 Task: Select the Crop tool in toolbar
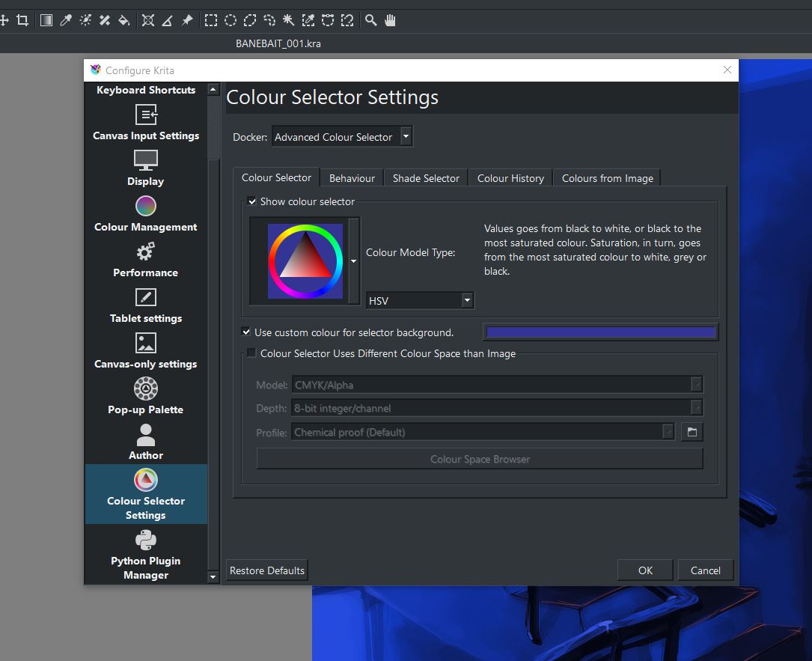pos(22,20)
